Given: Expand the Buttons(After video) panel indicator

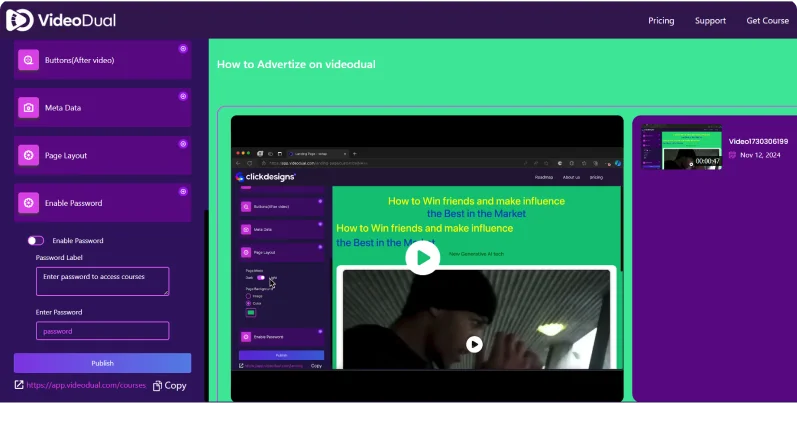Looking at the screenshot, I should tap(182, 48).
